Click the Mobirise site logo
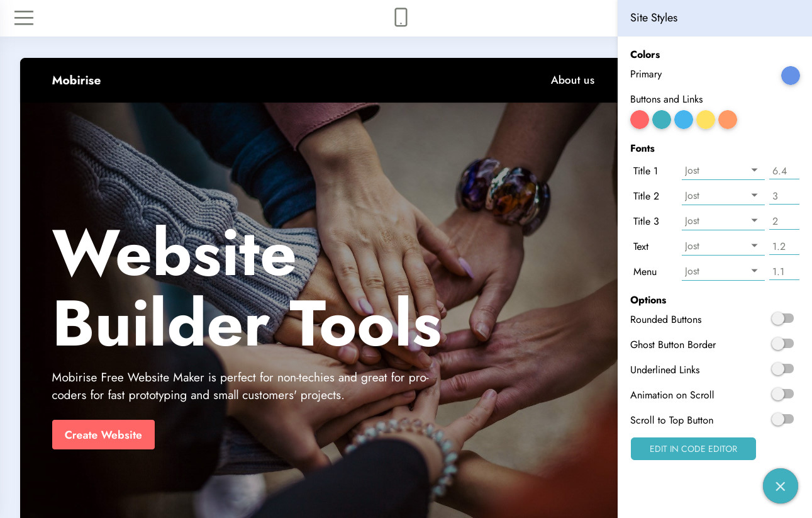Screen dimensions: 812x518 (76, 80)
